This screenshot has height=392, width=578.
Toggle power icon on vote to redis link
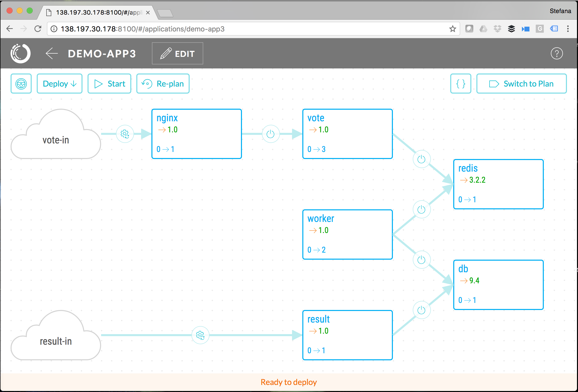click(x=422, y=159)
